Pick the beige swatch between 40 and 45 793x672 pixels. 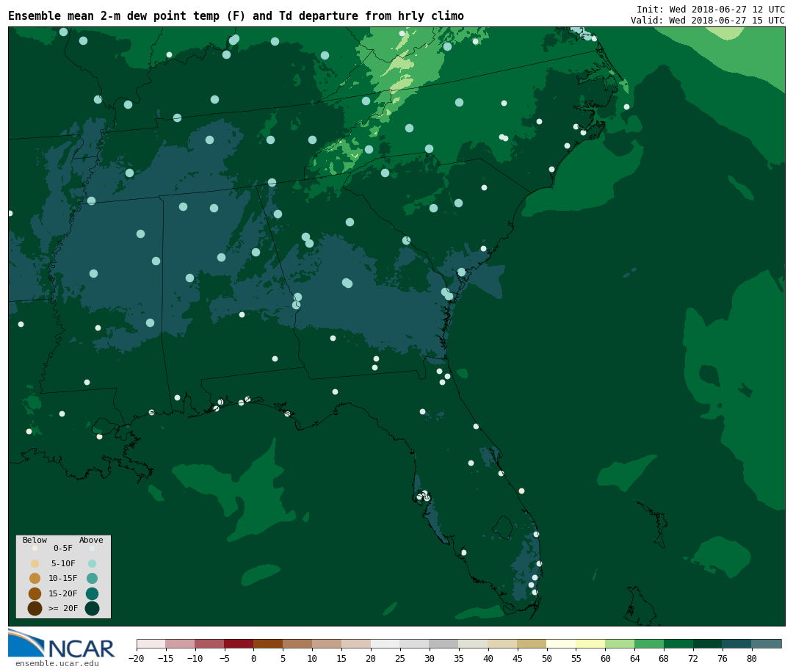coord(503,643)
